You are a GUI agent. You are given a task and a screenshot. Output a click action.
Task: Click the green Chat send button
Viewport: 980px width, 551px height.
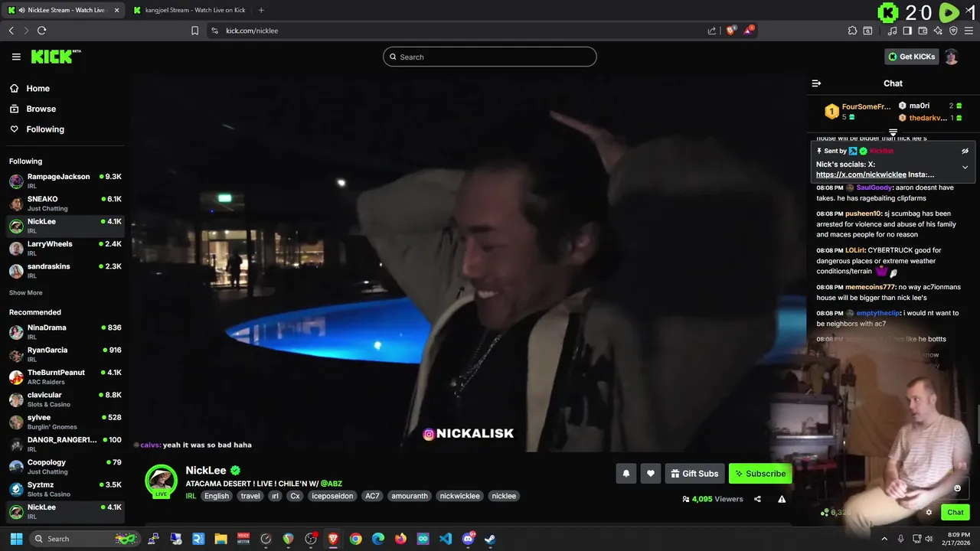(955, 513)
